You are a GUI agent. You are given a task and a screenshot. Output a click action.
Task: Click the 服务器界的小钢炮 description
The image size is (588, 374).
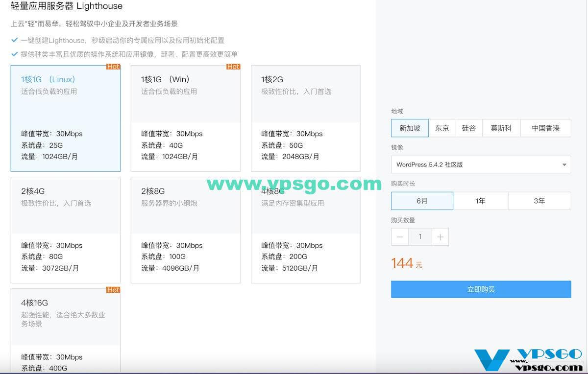(169, 203)
